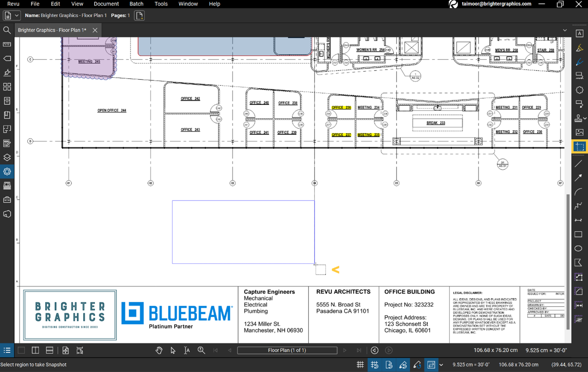This screenshot has width=588, height=372.
Task: Expand the document tabs list chevron
Action: [565, 30]
